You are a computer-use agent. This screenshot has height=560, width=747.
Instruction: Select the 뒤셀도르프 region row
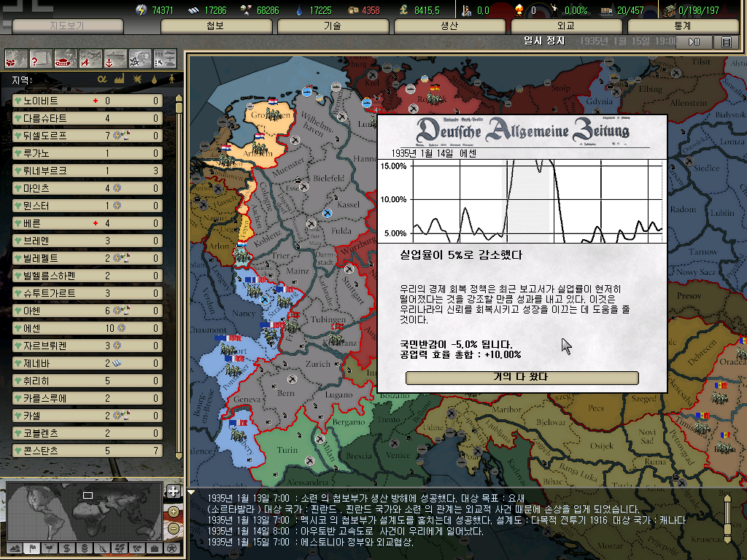(x=88, y=136)
